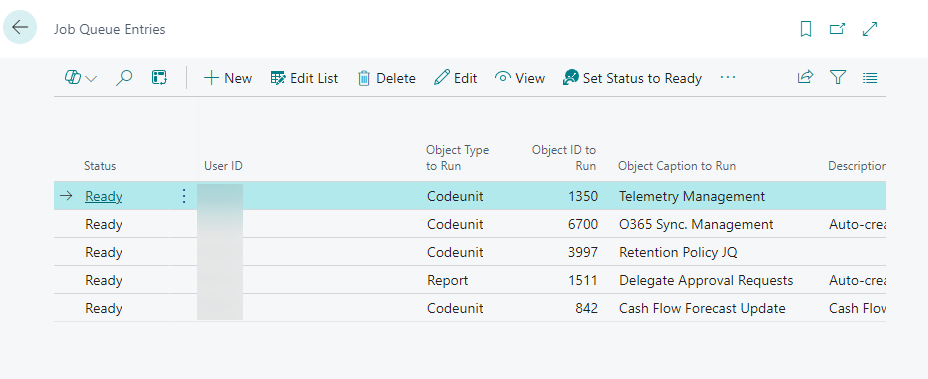Click Ready status in Retention Policy row
Viewport: 928px width, 379px height.
click(x=104, y=252)
